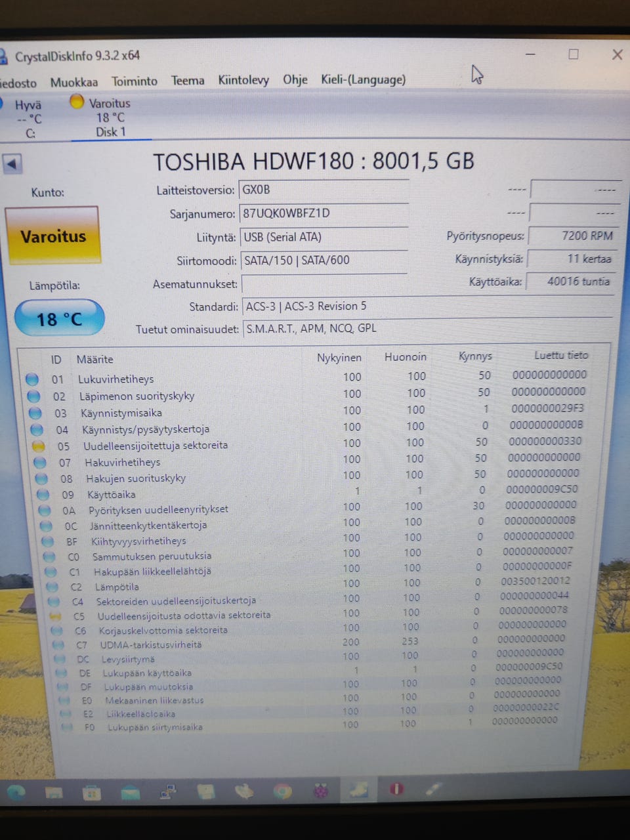This screenshot has width=630, height=840.
Task: Click the blue status circle for Lukuvirhetiheys
Action: click(x=32, y=379)
